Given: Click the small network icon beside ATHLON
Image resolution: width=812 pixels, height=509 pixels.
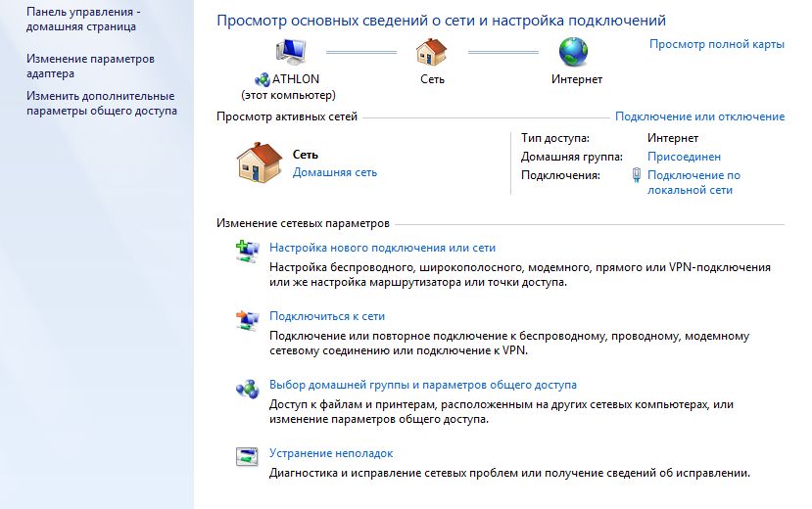Looking at the screenshot, I should [263, 79].
